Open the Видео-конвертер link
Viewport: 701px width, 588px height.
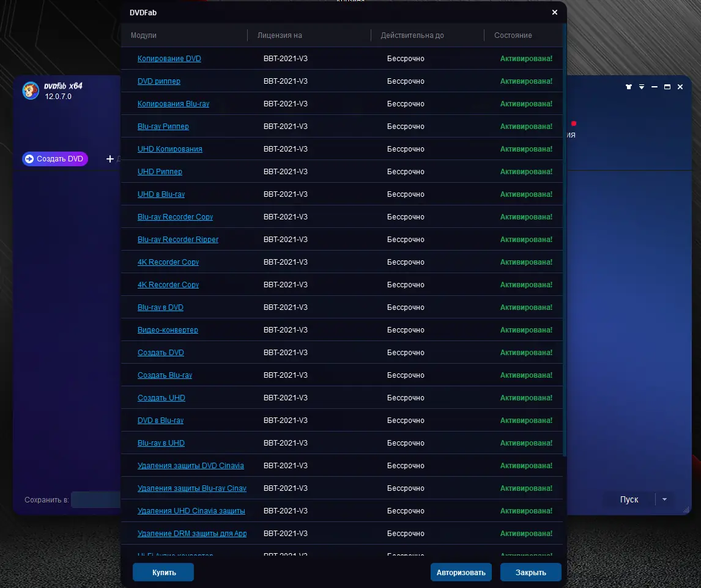coord(168,329)
